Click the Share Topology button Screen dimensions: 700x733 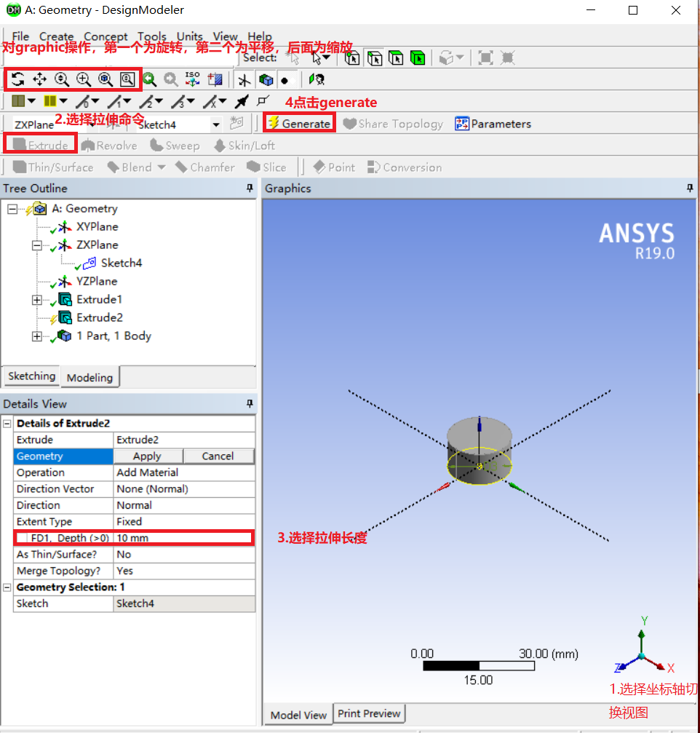393,124
